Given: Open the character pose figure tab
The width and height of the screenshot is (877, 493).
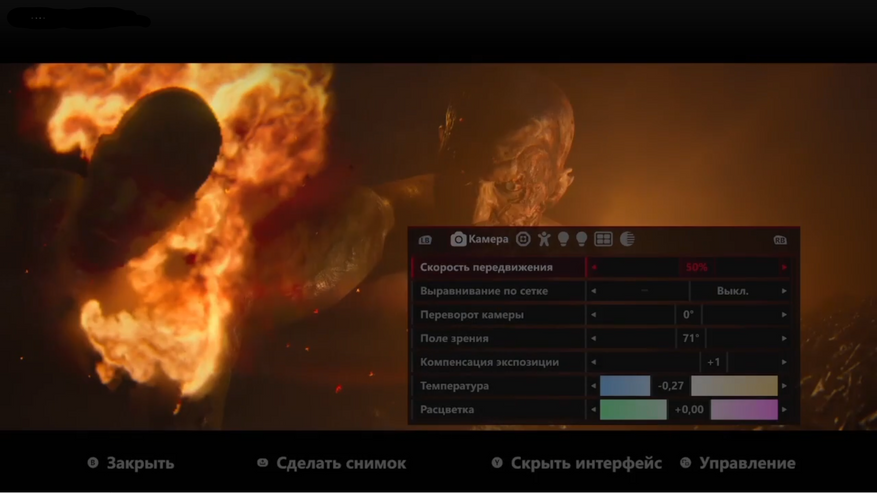Looking at the screenshot, I should click(x=544, y=239).
